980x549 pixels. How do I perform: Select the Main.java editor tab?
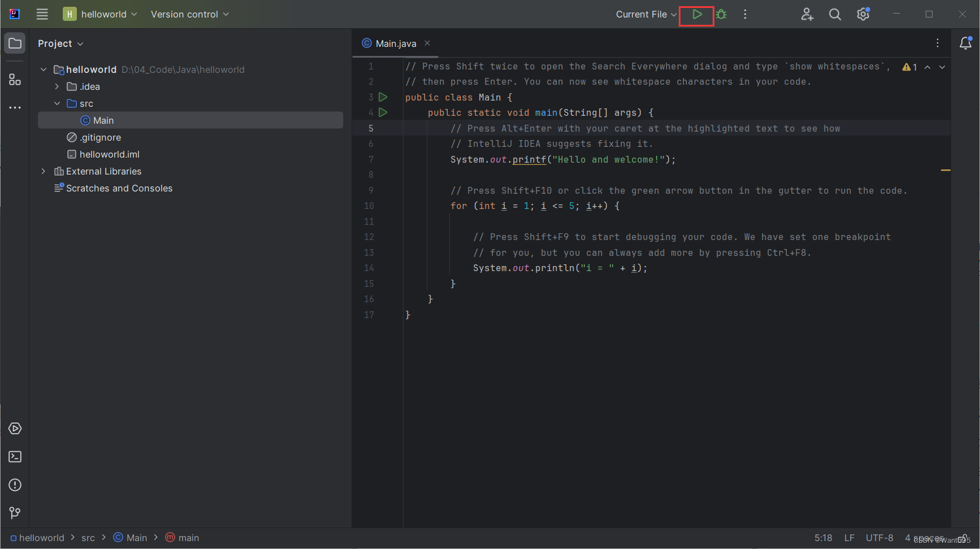coord(396,43)
